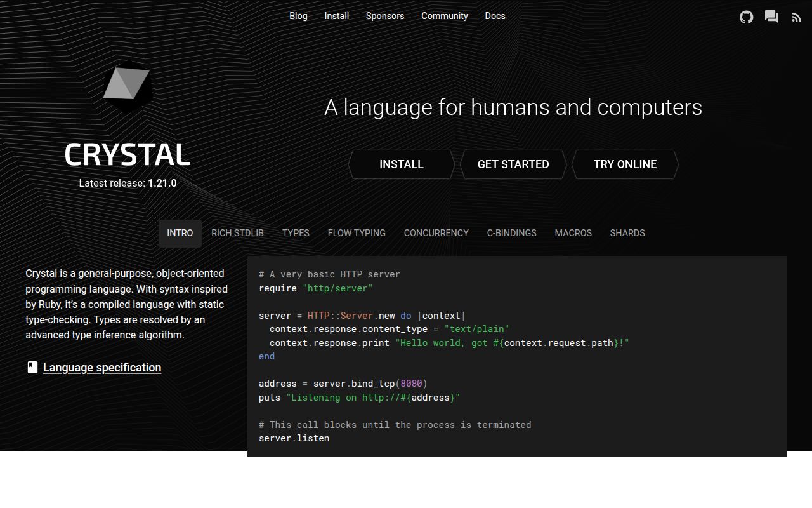812x508 pixels.
Task: Click the '# This call blocks' comment line
Action: click(x=395, y=425)
